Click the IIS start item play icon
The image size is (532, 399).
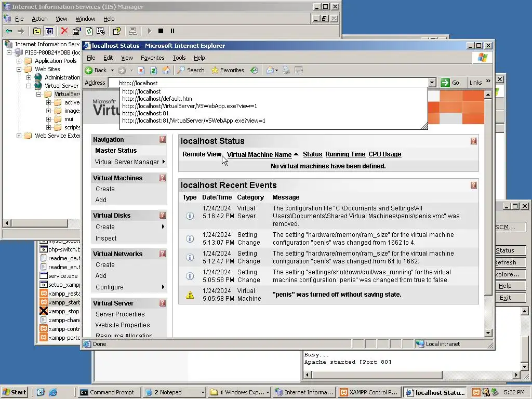(x=149, y=31)
